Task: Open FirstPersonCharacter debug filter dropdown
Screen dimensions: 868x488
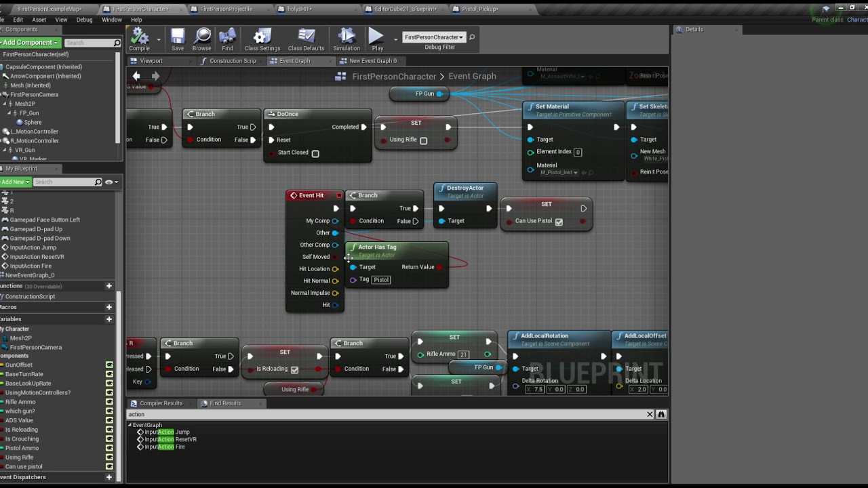Action: (x=433, y=37)
